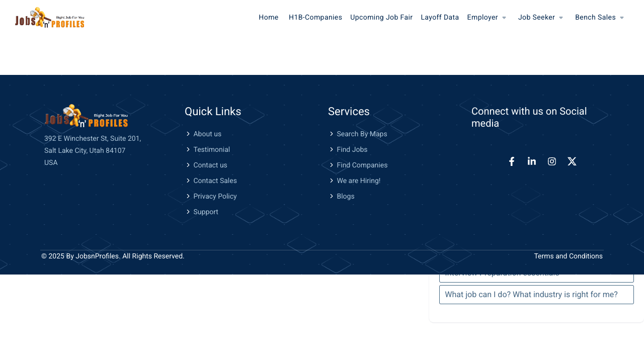Open the Contact Sales link

[215, 181]
